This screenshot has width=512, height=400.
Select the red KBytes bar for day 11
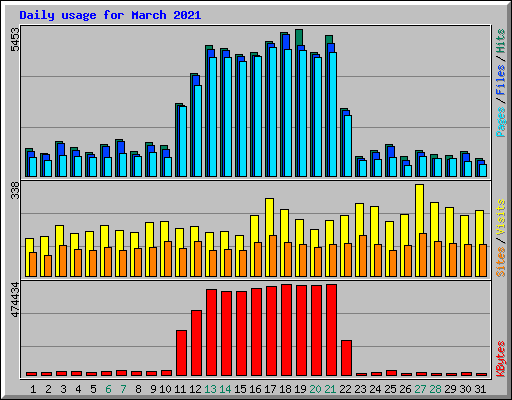(181, 353)
